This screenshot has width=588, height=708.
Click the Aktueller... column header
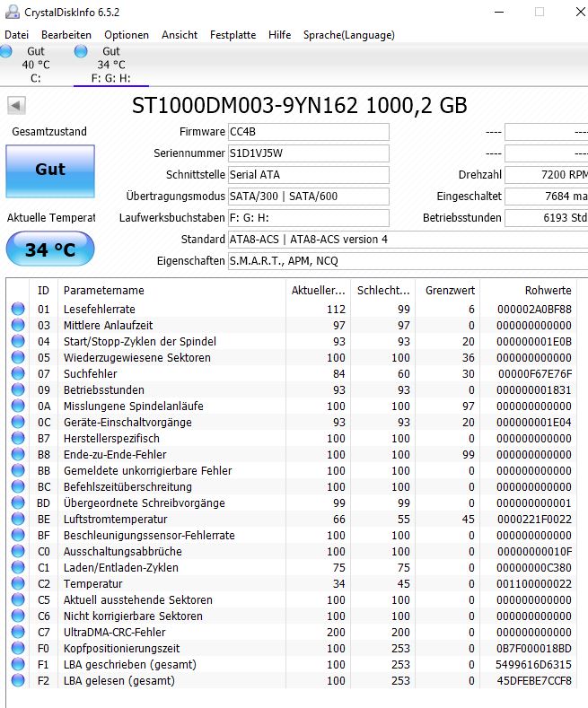pos(319,291)
